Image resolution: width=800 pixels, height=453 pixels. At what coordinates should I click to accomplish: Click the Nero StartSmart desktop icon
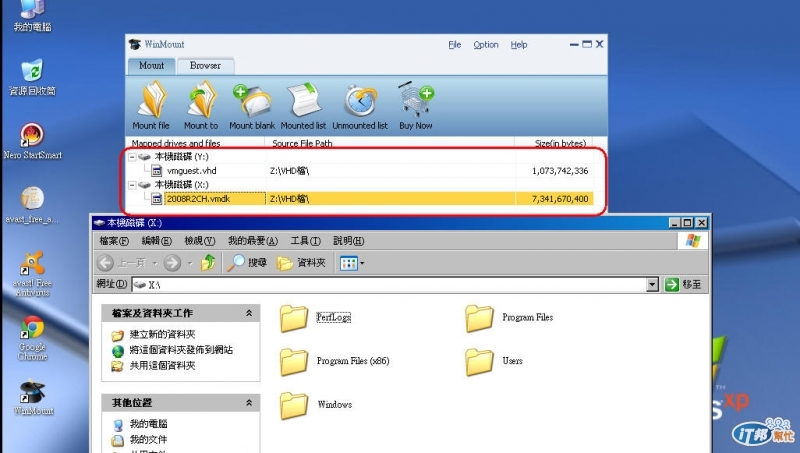[32, 141]
